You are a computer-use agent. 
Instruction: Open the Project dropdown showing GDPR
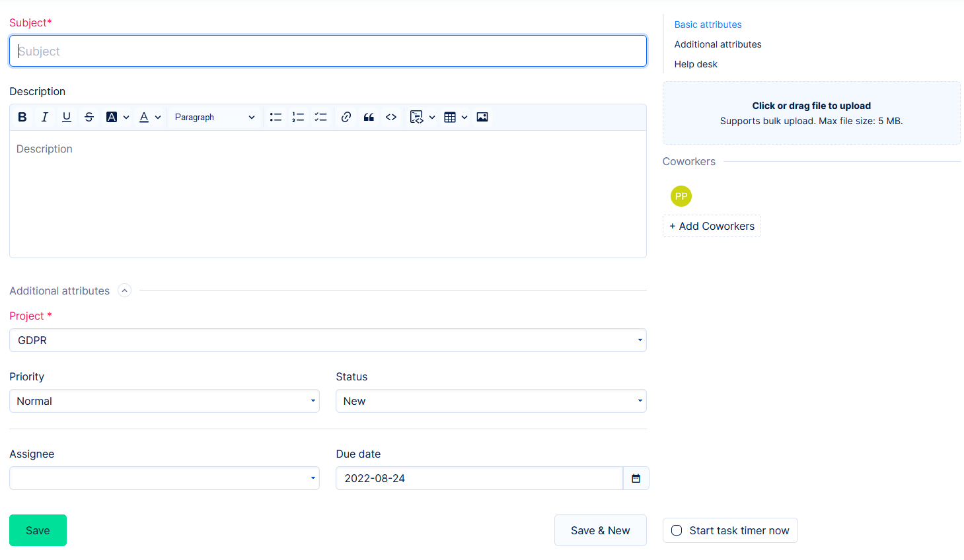328,340
